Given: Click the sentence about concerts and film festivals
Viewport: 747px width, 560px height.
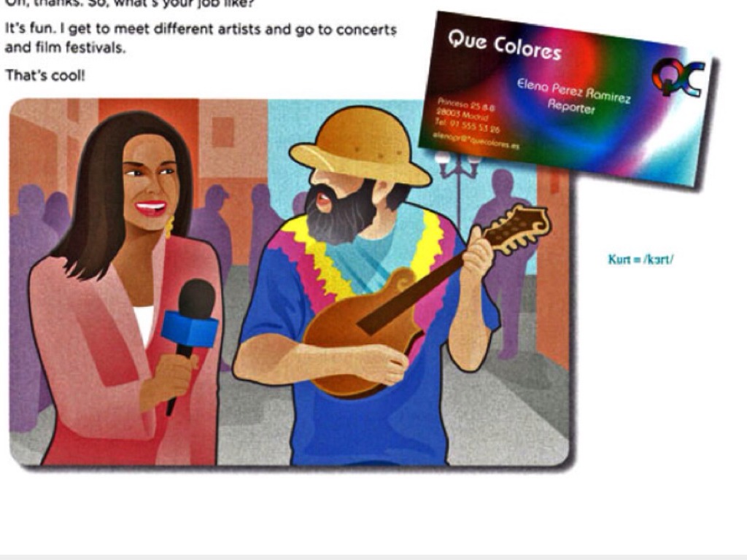Looking at the screenshot, I should 201,38.
